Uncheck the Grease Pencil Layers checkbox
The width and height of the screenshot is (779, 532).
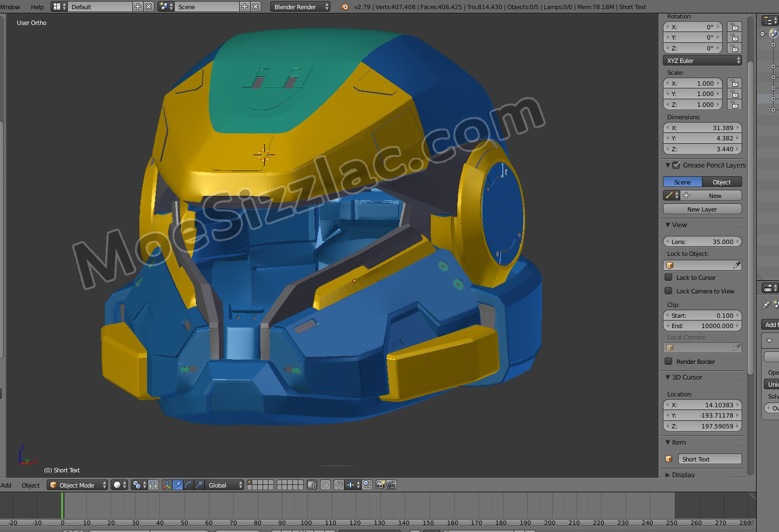point(676,165)
